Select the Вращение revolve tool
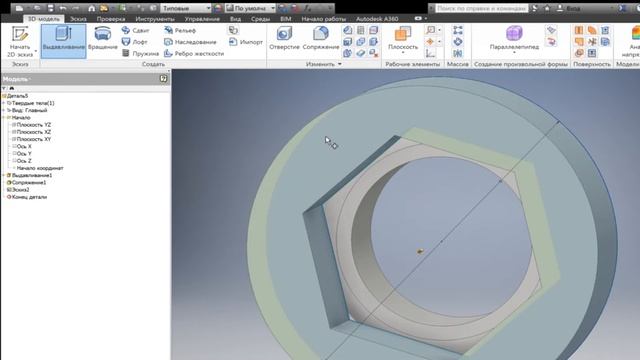 (102, 39)
